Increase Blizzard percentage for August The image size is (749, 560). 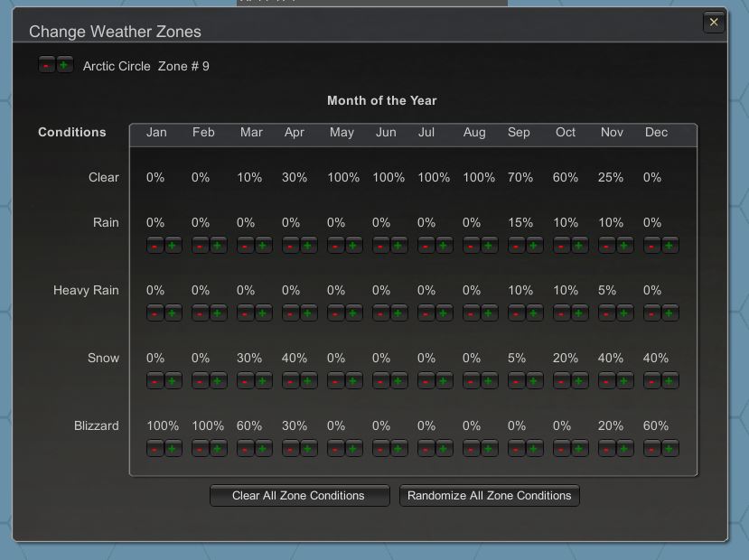(x=489, y=449)
